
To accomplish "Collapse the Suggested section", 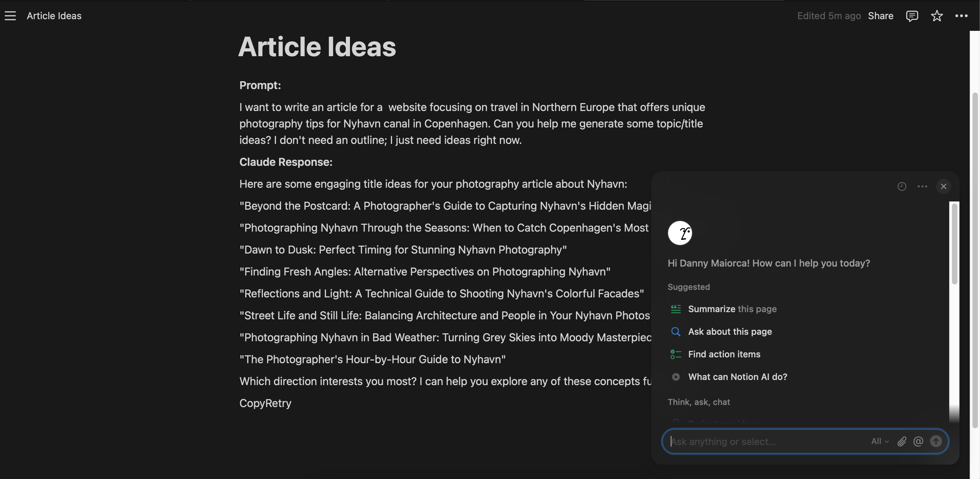I will click(x=689, y=287).
